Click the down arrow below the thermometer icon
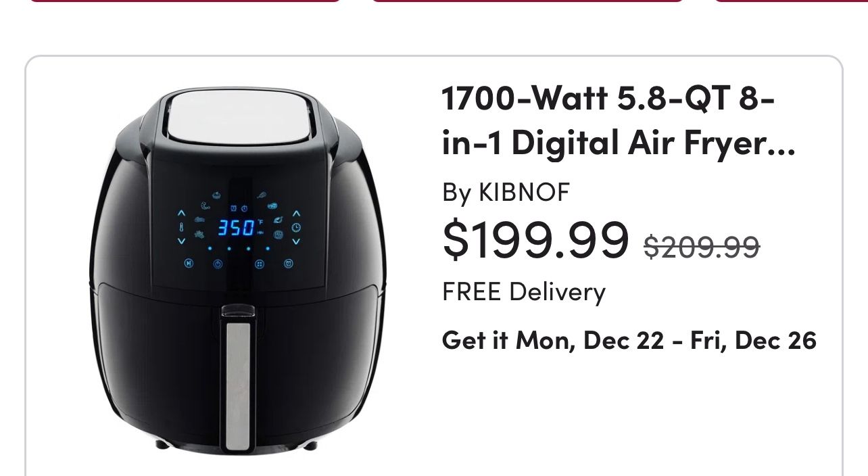The image size is (868, 476). [181, 241]
